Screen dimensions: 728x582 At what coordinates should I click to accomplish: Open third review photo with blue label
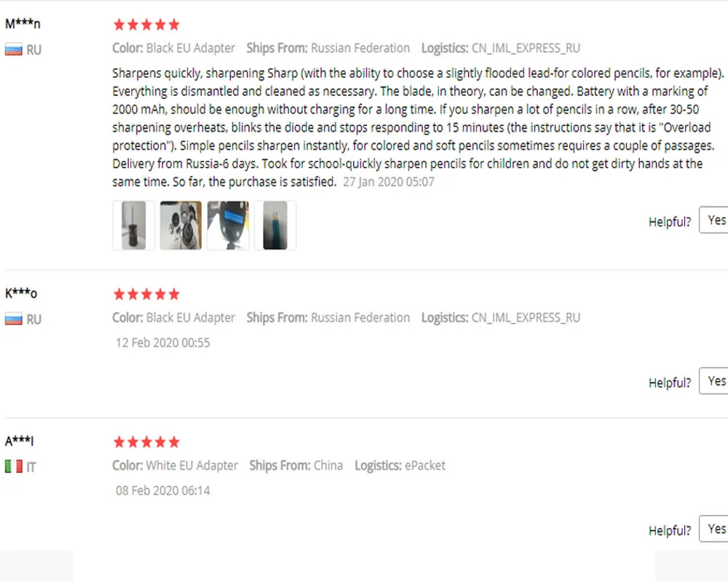(x=228, y=226)
